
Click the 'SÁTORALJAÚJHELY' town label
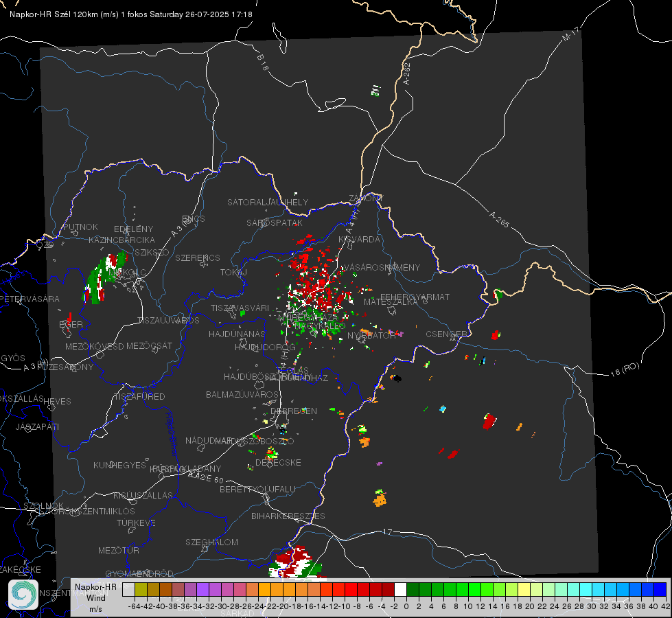coord(268,202)
